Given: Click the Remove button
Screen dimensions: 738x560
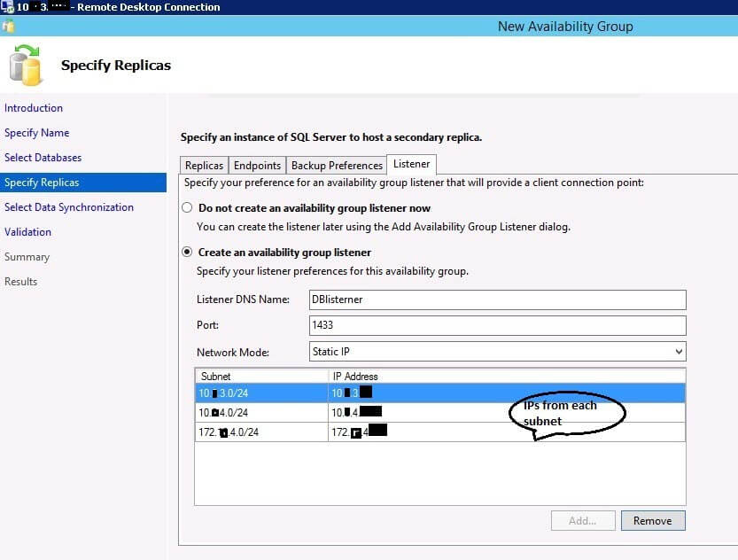Looking at the screenshot, I should [652, 521].
